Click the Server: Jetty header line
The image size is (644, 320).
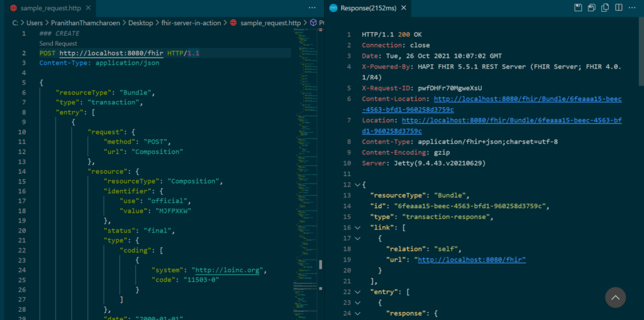point(424,163)
